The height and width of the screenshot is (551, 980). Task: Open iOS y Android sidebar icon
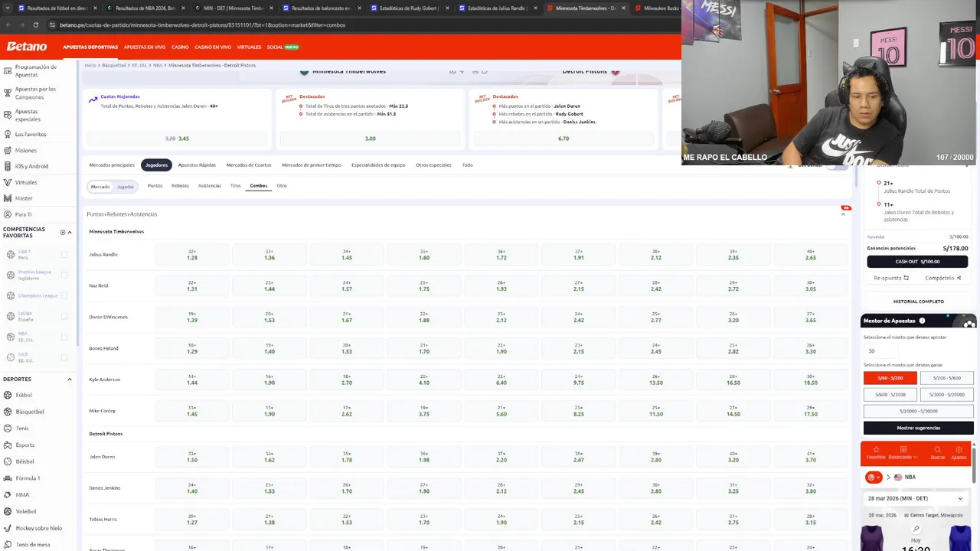coord(7,166)
